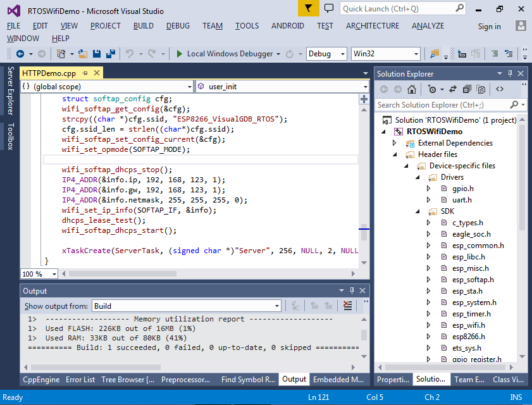Image resolution: width=532 pixels, height=405 pixels.
Task: Click the split editor handle icon
Action: (364, 99)
